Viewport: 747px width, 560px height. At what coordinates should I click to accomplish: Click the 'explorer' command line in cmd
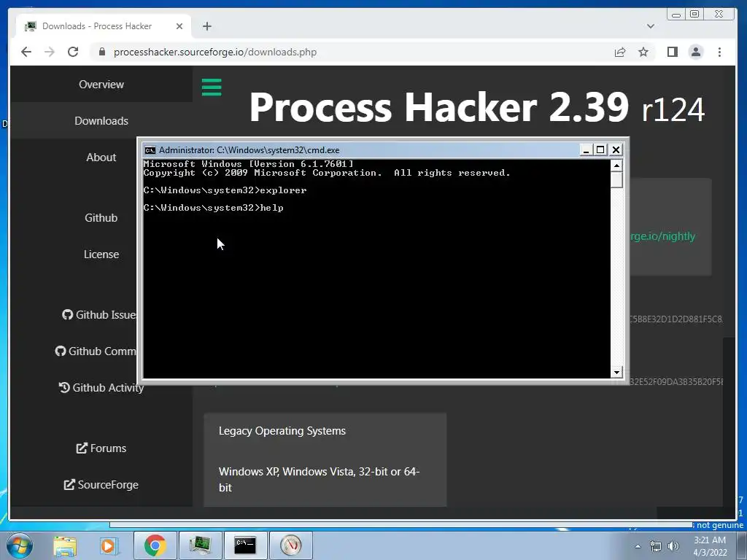[225, 190]
